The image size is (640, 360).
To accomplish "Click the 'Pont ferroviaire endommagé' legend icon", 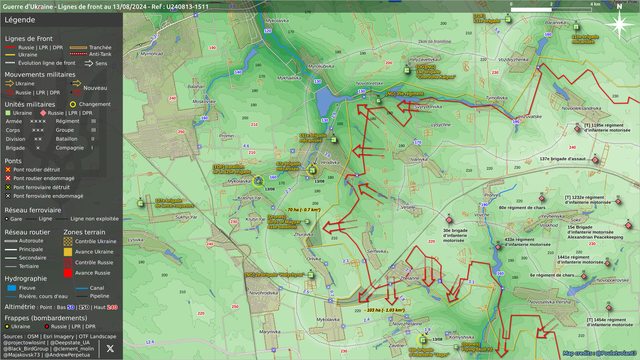I will [x=8, y=196].
